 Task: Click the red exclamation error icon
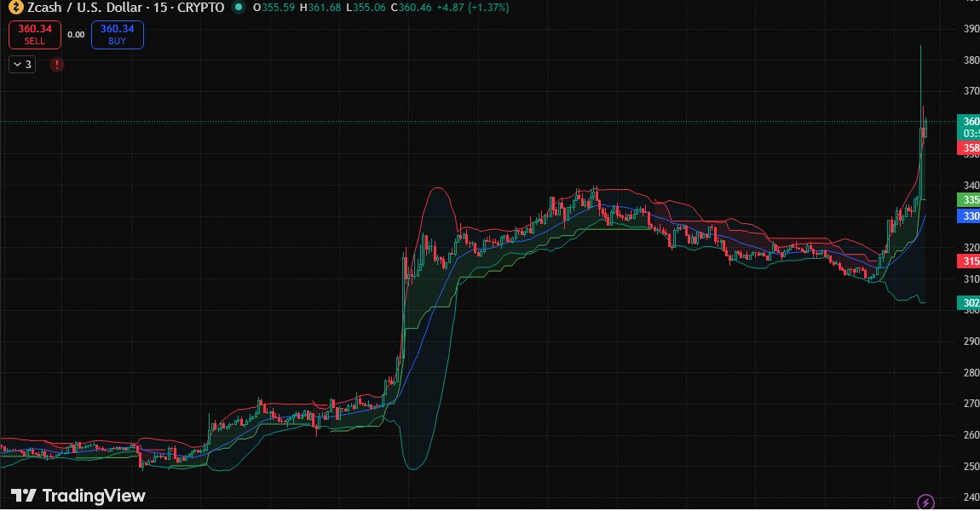coord(57,65)
